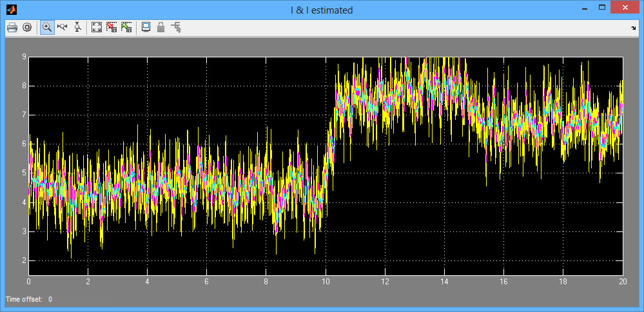Click the y-axis tick label 9
The width and height of the screenshot is (644, 312).
[x=24, y=57]
